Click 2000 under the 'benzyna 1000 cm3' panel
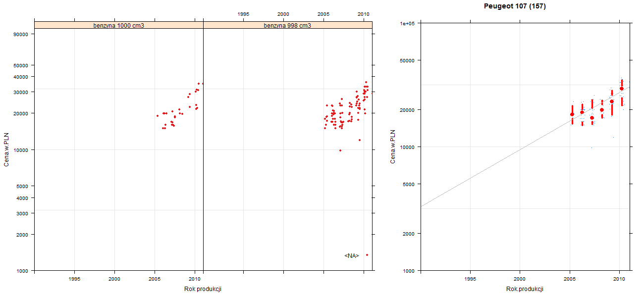 [x=114, y=279]
